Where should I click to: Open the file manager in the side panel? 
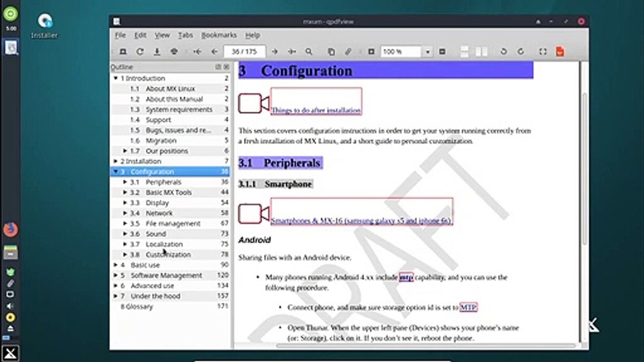[x=11, y=252]
